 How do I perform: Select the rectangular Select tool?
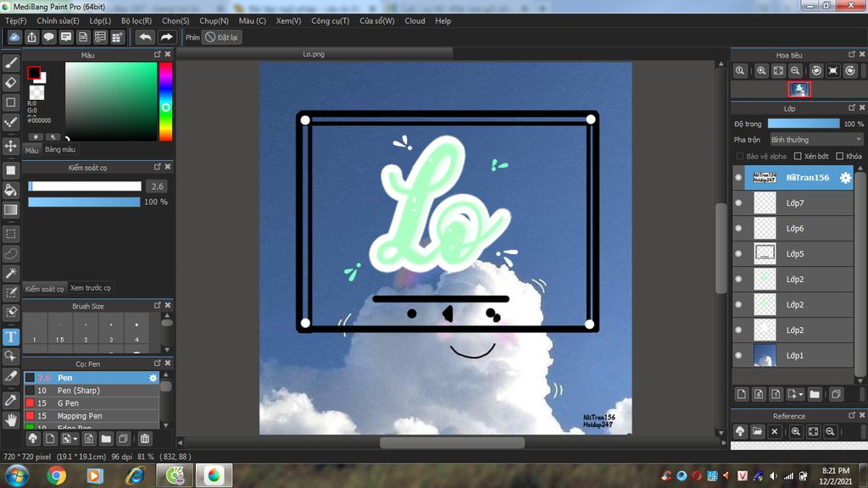point(10,234)
